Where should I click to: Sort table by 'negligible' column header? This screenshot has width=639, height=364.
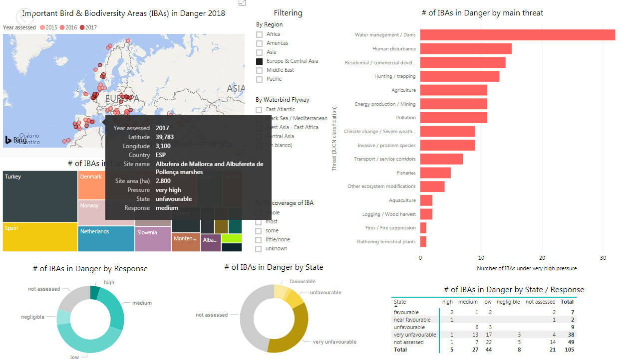pos(508,302)
